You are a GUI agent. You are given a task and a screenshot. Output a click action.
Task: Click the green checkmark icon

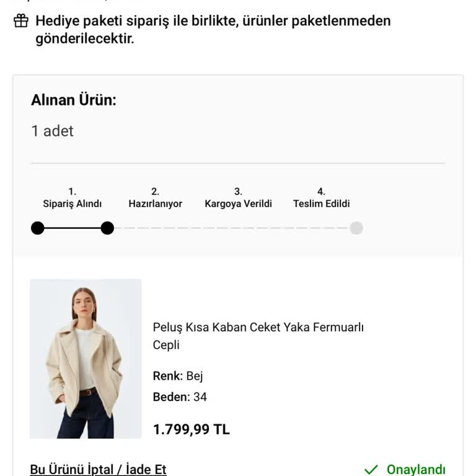click(371, 470)
